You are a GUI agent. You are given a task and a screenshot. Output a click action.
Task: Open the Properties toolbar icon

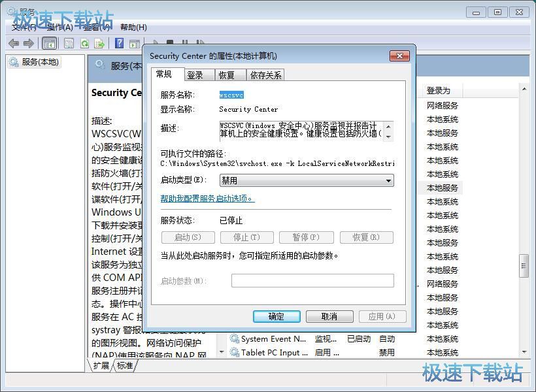[69, 43]
